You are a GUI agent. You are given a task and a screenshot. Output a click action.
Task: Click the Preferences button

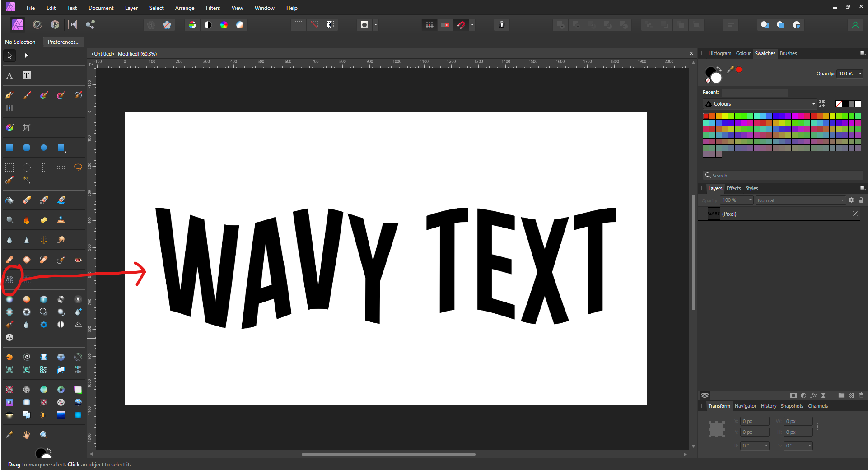pyautogui.click(x=63, y=42)
